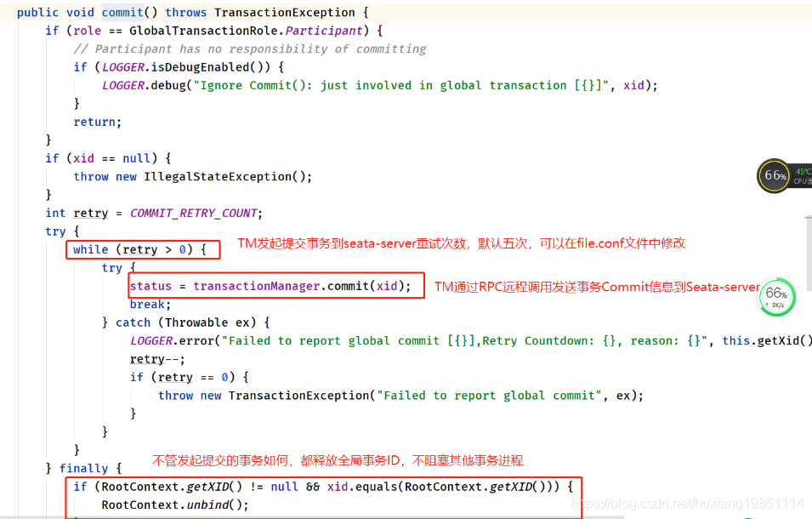Click the RootContext.unbind() call
This screenshot has height=519, width=812.
(175, 505)
